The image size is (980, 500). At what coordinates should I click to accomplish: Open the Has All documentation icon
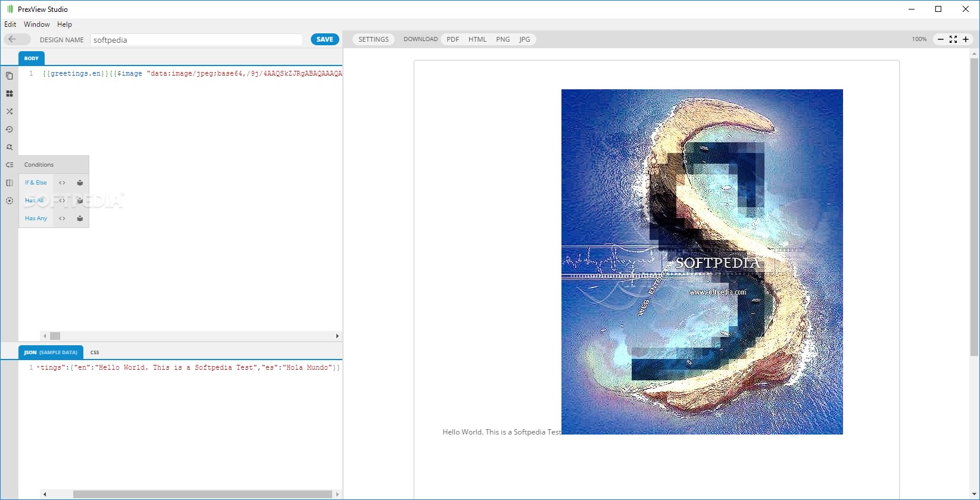tap(80, 201)
